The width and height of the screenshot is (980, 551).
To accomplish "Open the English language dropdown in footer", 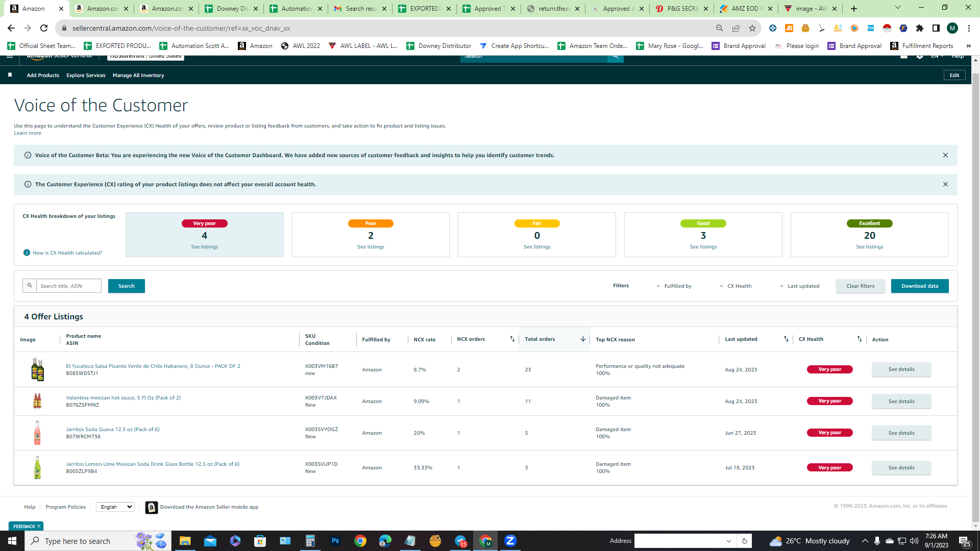I will [x=115, y=507].
